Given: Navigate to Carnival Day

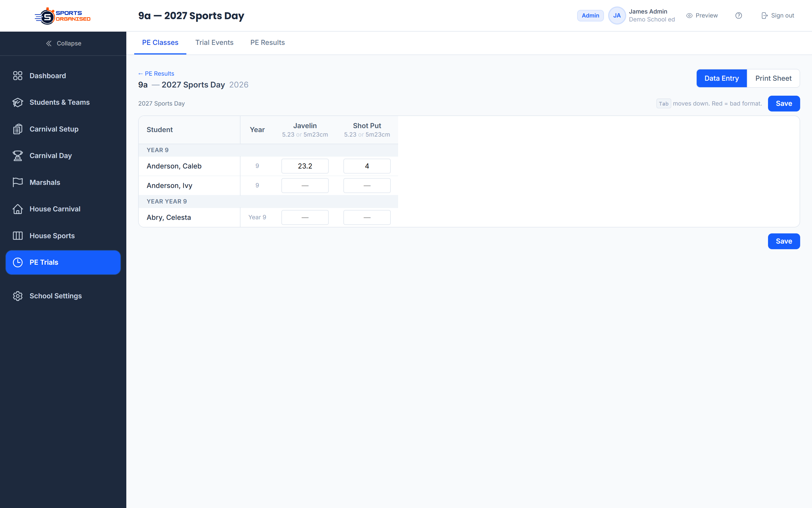Looking at the screenshot, I should pos(63,156).
